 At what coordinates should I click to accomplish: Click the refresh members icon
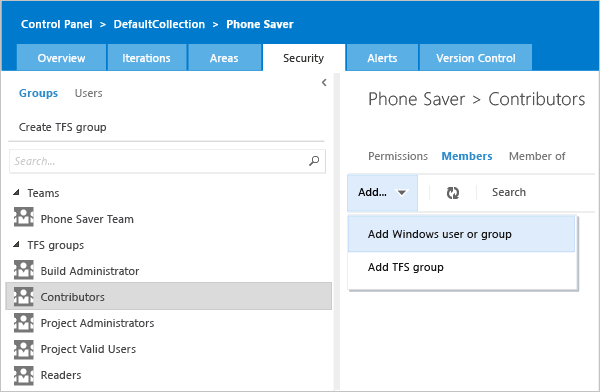(x=453, y=193)
